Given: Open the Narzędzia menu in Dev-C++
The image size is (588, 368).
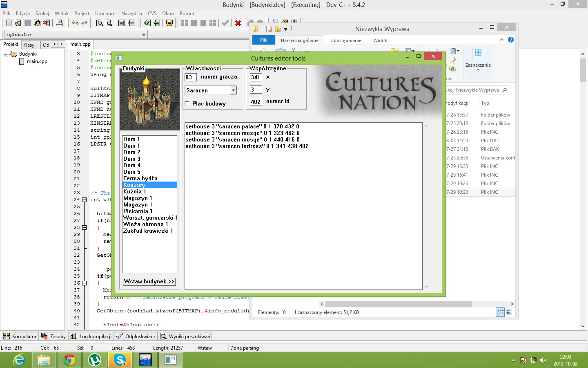Looking at the screenshot, I should pos(131,13).
